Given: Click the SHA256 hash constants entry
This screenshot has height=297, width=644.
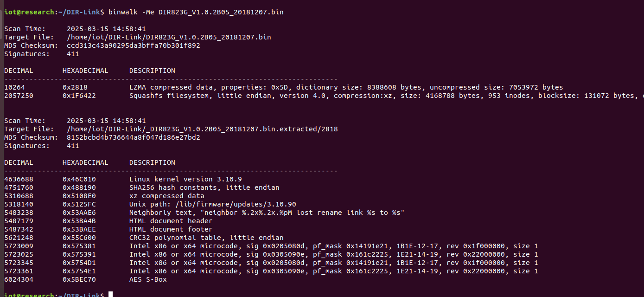Looking at the screenshot, I should point(204,187).
